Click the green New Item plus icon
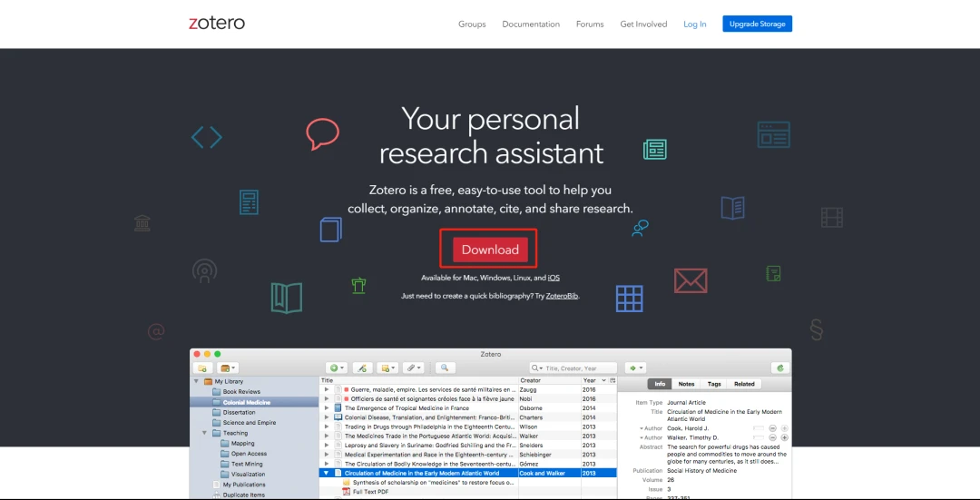Image resolution: width=980 pixels, height=500 pixels. [x=337, y=368]
